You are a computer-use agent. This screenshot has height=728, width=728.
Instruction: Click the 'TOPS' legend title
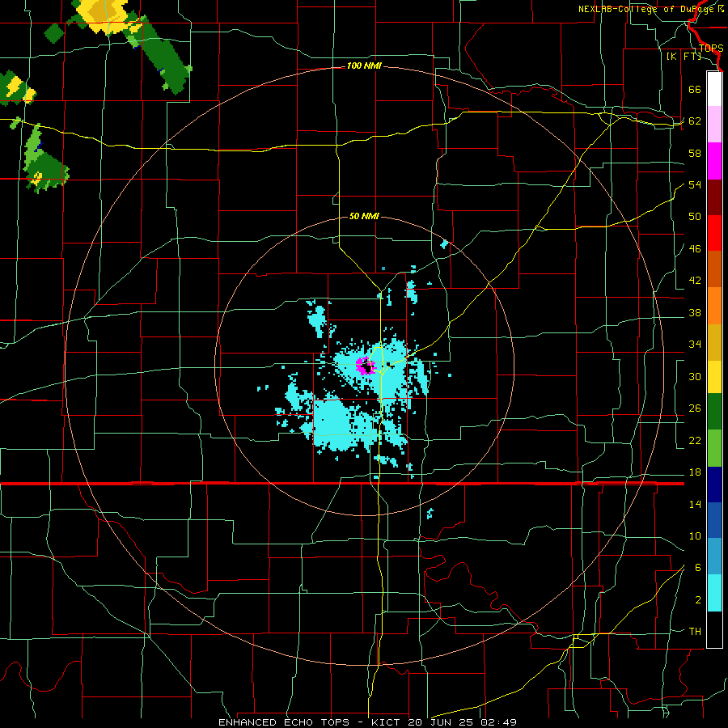710,49
